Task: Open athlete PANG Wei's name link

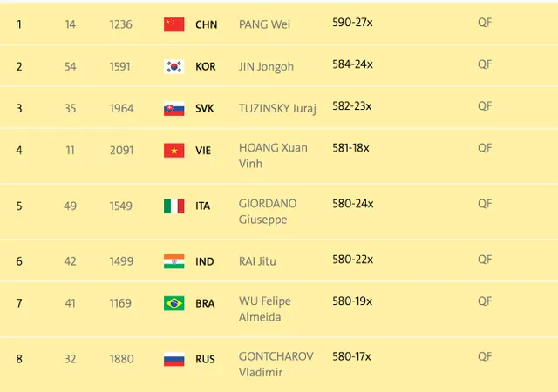Action: pyautogui.click(x=264, y=24)
